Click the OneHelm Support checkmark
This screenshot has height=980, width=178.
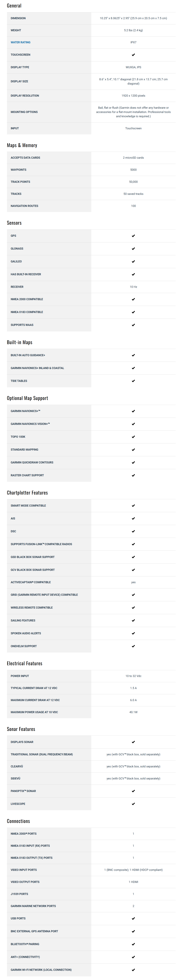point(133,646)
